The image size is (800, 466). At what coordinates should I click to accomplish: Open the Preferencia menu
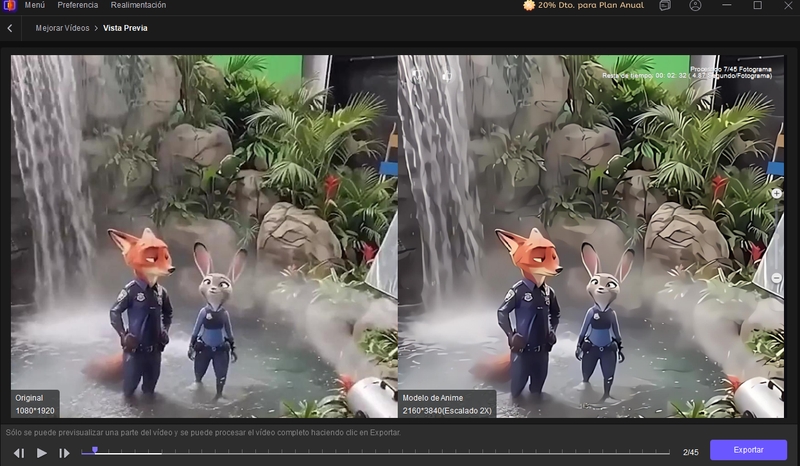(78, 5)
